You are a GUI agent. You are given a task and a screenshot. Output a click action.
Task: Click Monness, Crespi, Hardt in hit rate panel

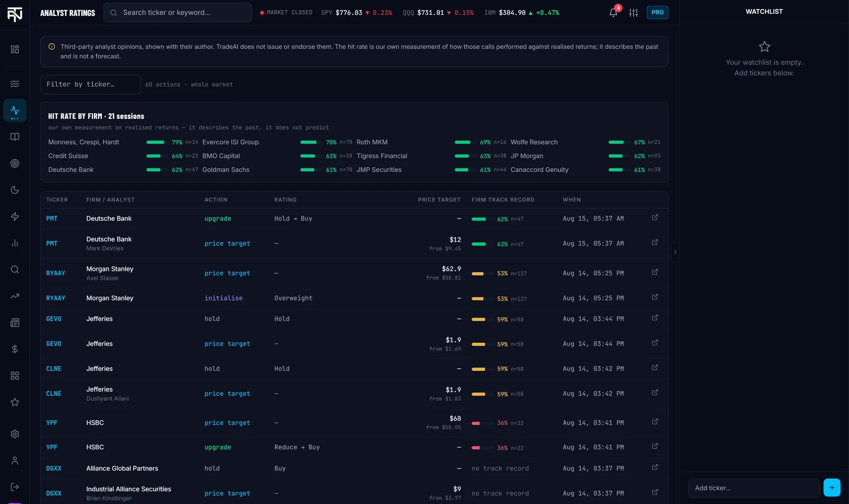pos(84,142)
